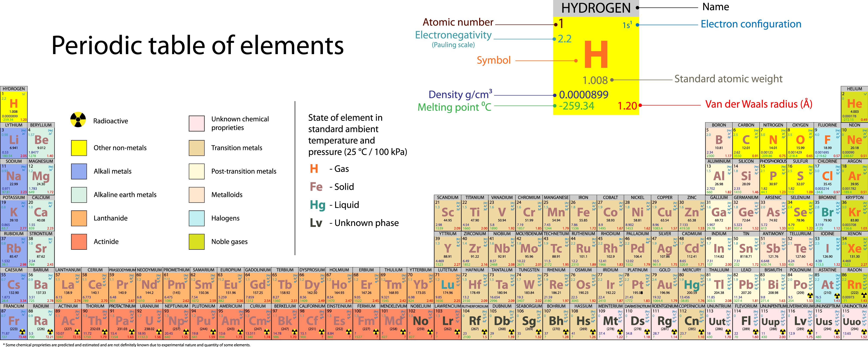The image size is (868, 347).
Task: Click the small Hydrogen cell in the main table
Action: [13, 104]
